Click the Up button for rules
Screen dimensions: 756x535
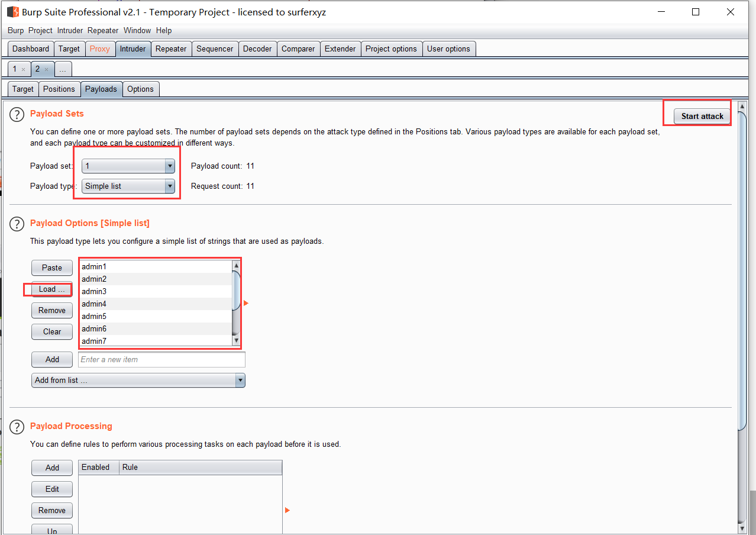[x=52, y=530]
